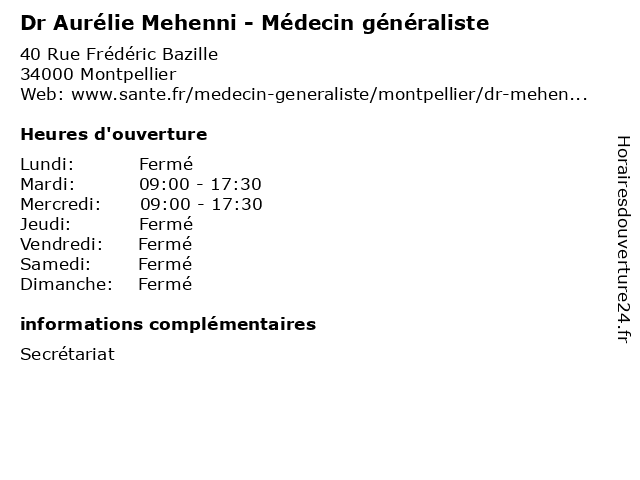640x480 pixels.
Task: Click Dimanche's Fermé status
Action: click(x=165, y=284)
